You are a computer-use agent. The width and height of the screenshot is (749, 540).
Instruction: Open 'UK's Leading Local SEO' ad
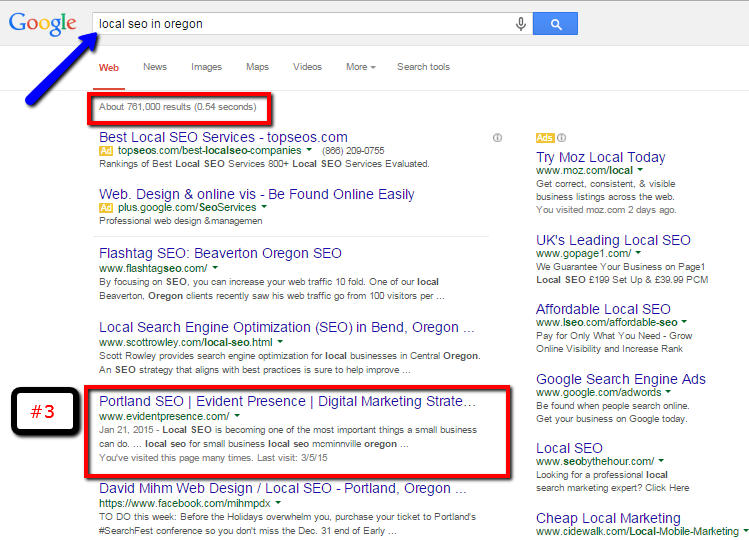point(613,240)
